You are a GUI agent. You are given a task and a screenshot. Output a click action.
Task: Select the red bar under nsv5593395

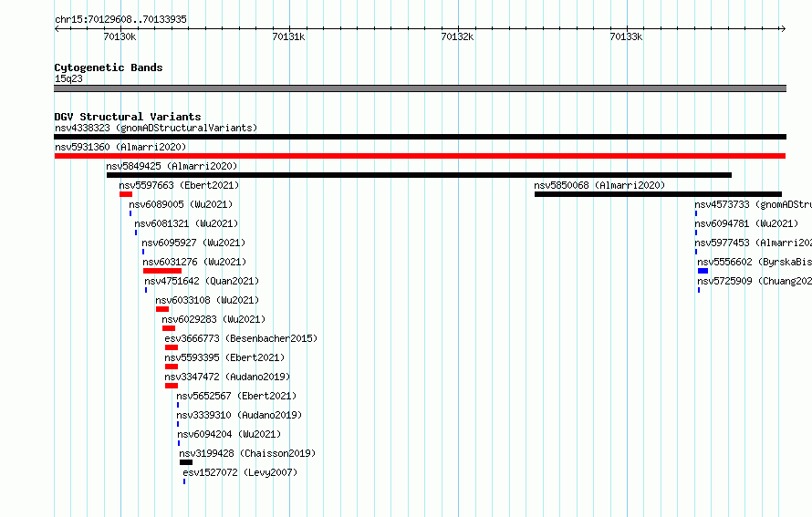[172, 367]
